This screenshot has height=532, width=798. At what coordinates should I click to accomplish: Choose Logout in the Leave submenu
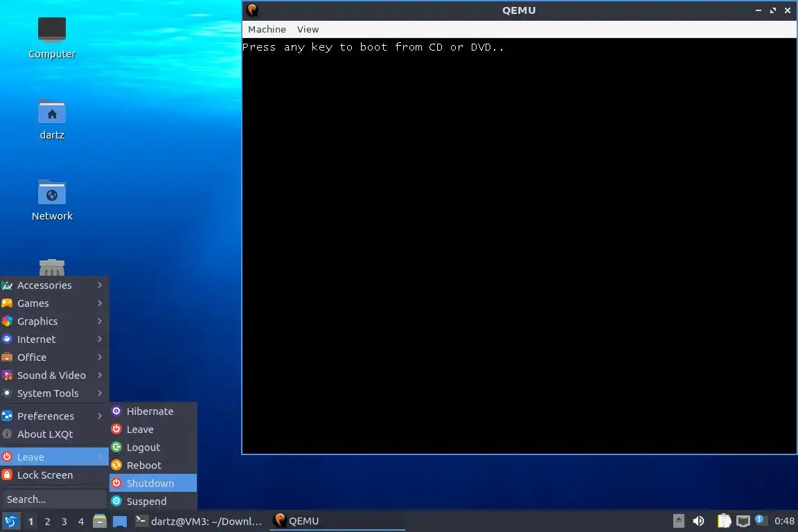[153, 447]
